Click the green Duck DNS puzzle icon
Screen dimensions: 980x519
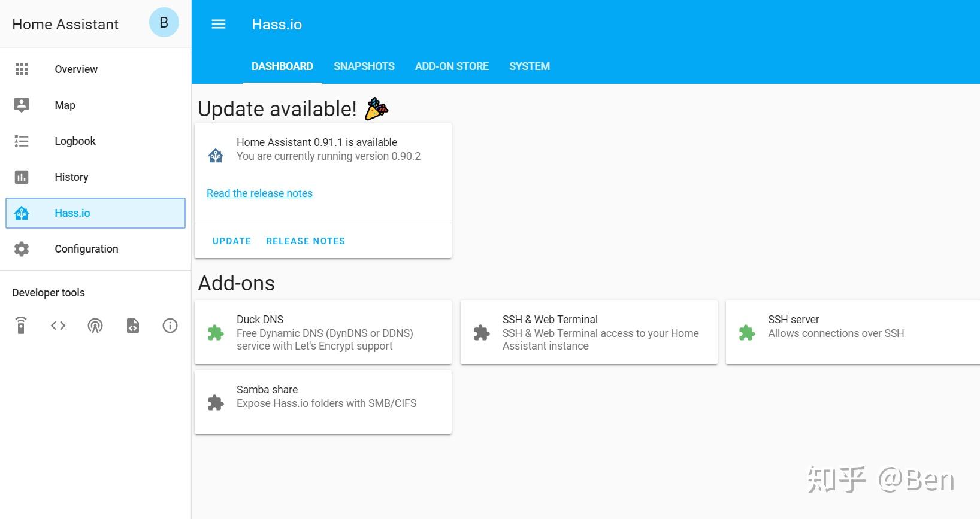pyautogui.click(x=216, y=333)
